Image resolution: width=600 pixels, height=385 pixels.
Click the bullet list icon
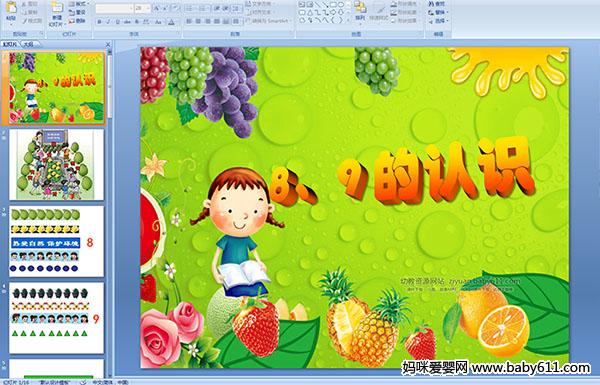click(190, 8)
